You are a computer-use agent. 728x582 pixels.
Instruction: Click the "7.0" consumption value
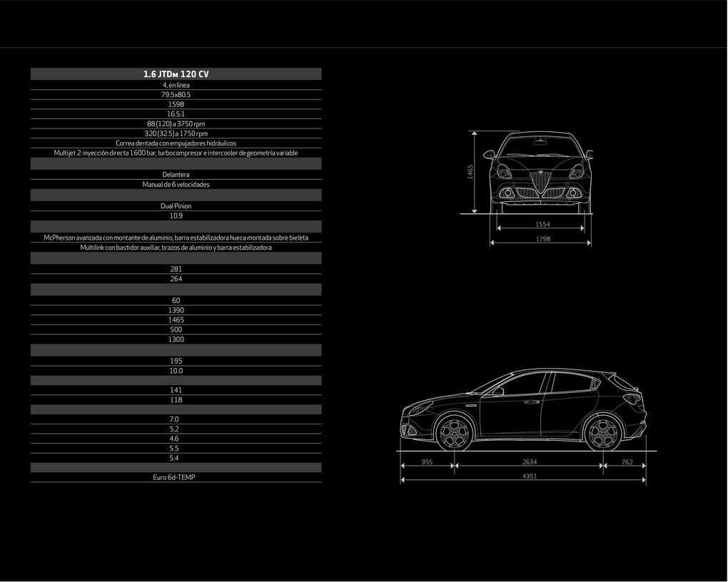(174, 419)
